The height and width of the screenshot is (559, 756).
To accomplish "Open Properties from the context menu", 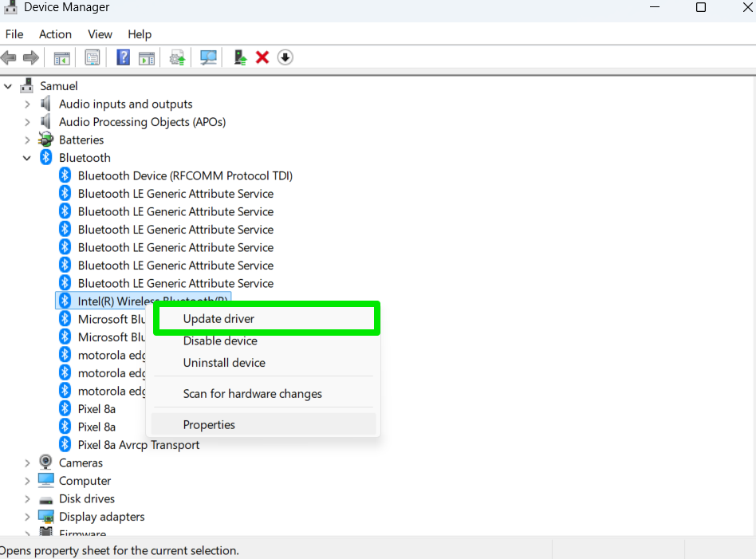I will 263,424.
